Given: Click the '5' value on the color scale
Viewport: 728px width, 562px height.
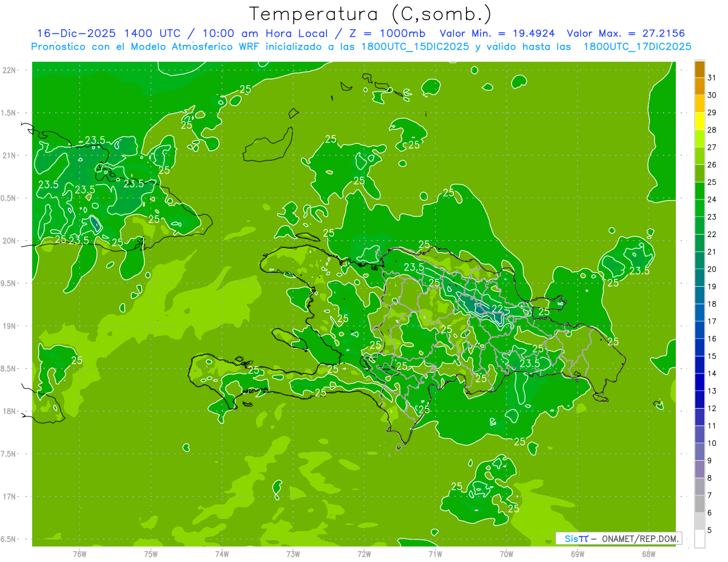Looking at the screenshot, I should pyautogui.click(x=710, y=530).
